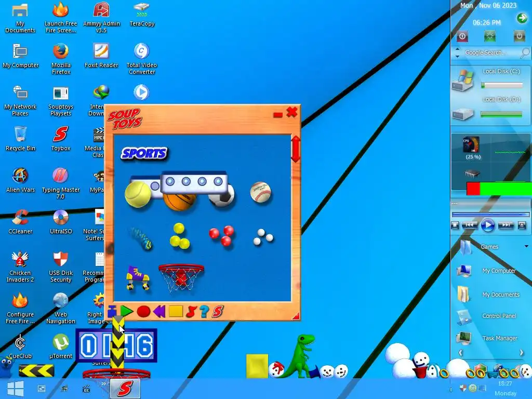This screenshot has width=532, height=399.
Task: Click the red shutdown button in sidebar
Action: 462,36
